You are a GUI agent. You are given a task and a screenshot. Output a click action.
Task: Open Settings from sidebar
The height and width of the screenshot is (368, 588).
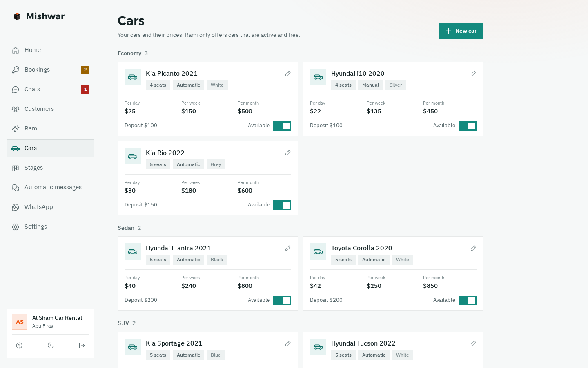pyautogui.click(x=50, y=227)
